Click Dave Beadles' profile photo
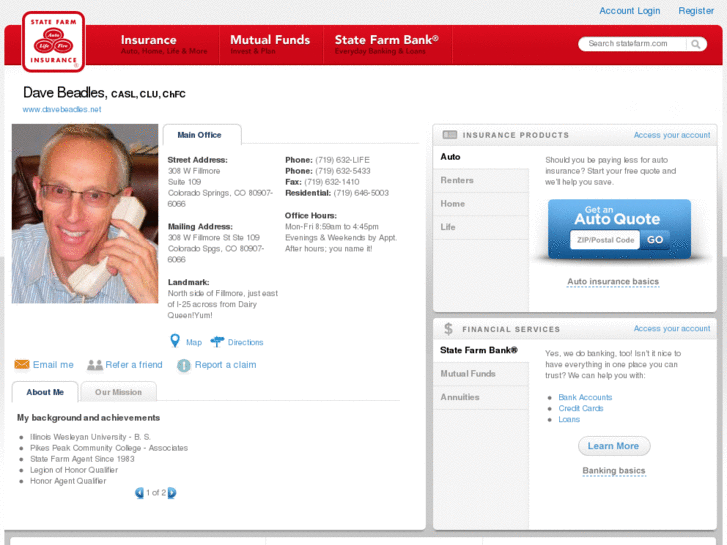 [x=85, y=214]
